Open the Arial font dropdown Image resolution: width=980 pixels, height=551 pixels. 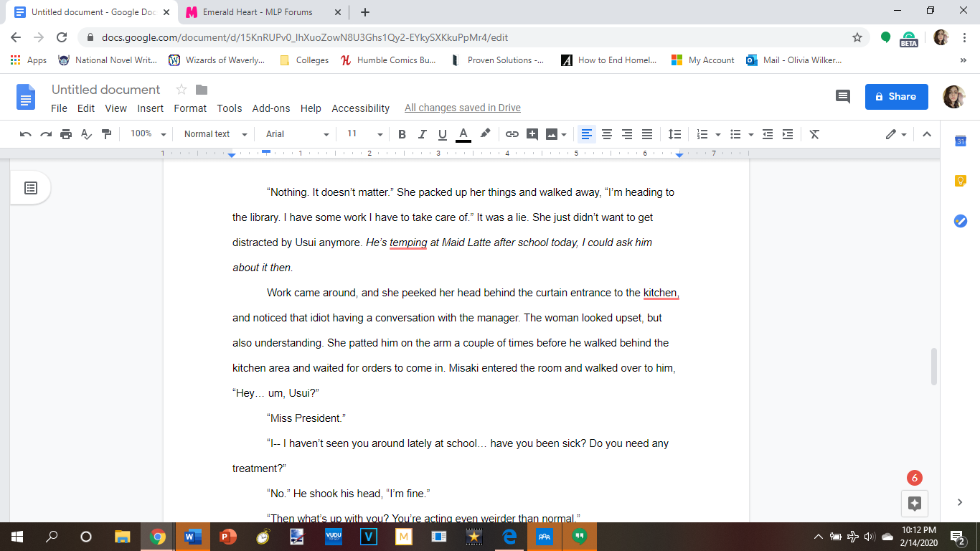(297, 134)
